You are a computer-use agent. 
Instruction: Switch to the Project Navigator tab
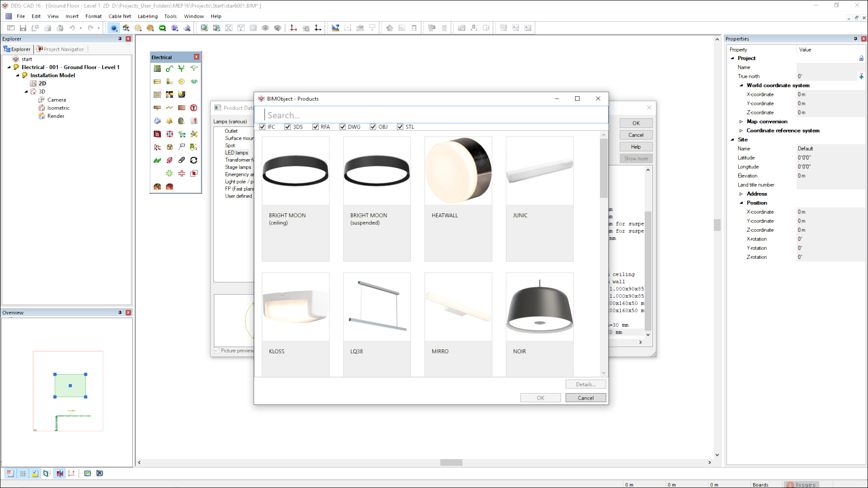(60, 49)
